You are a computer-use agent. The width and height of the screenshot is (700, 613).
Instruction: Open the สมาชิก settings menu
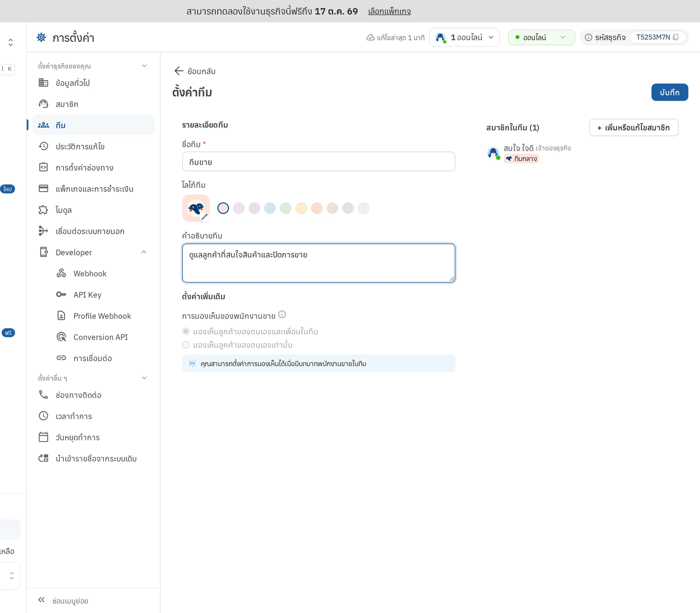point(93,104)
